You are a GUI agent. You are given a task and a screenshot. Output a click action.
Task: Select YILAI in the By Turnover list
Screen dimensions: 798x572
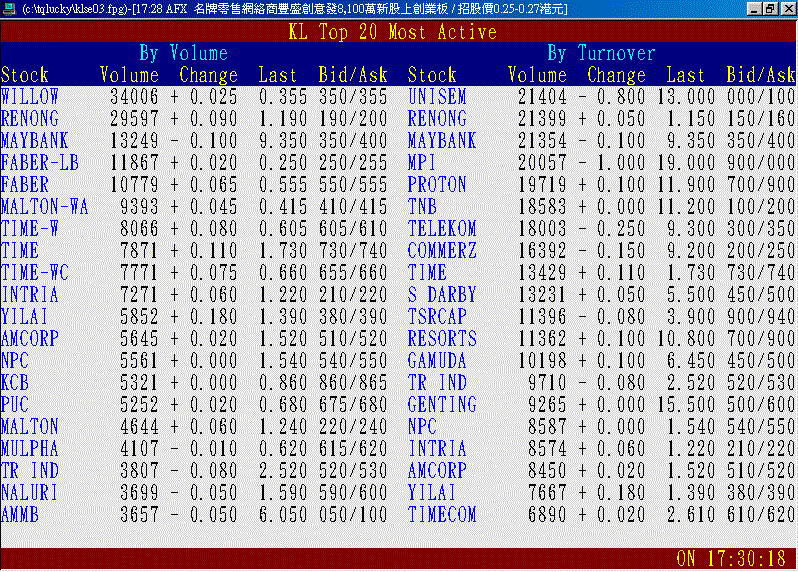coord(432,493)
